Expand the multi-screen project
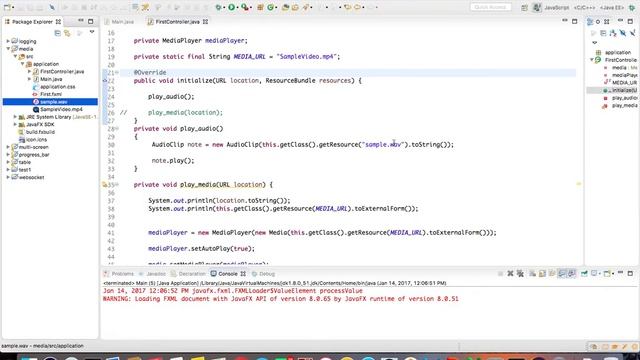 8,147
